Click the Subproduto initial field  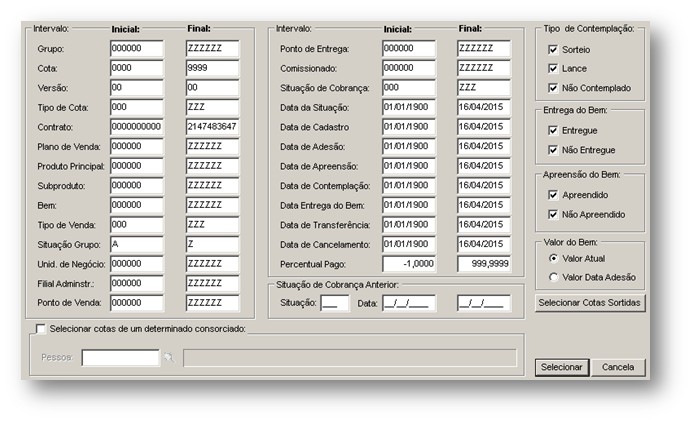(x=137, y=185)
